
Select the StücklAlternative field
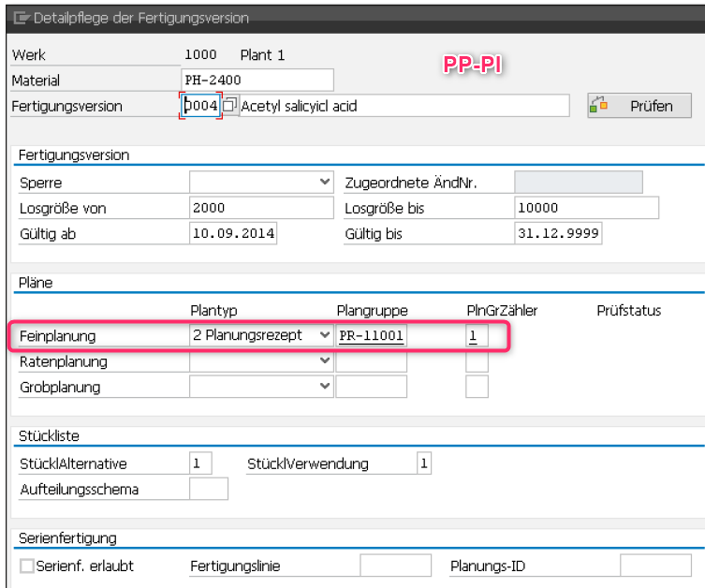[200, 463]
